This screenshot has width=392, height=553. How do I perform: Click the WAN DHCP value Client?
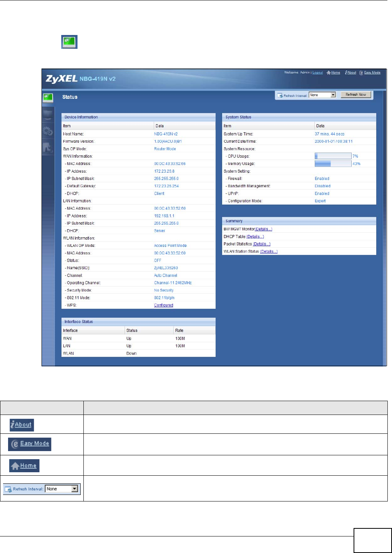pyautogui.click(x=159, y=194)
